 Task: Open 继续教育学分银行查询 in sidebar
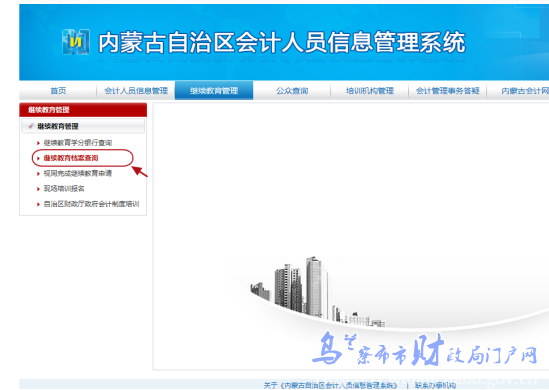tap(78, 142)
